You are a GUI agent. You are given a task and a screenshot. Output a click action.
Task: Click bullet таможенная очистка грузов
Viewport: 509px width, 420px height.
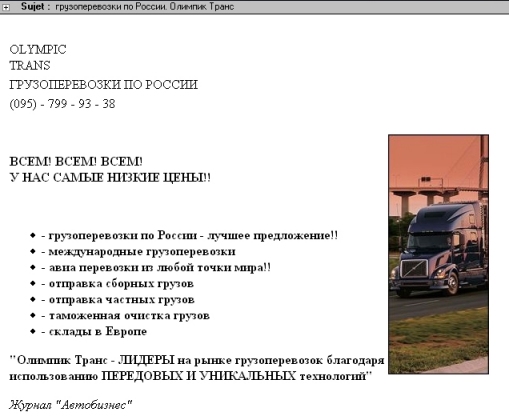[125, 315]
